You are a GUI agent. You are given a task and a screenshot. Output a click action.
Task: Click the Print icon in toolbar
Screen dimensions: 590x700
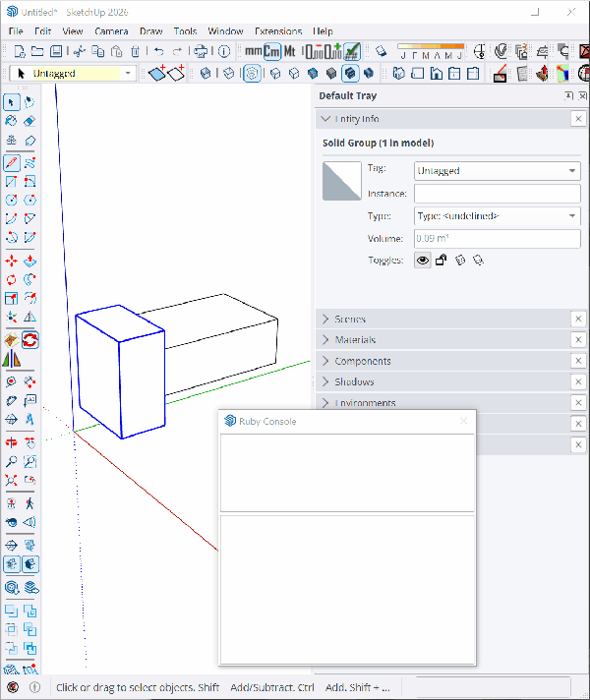coord(201,51)
